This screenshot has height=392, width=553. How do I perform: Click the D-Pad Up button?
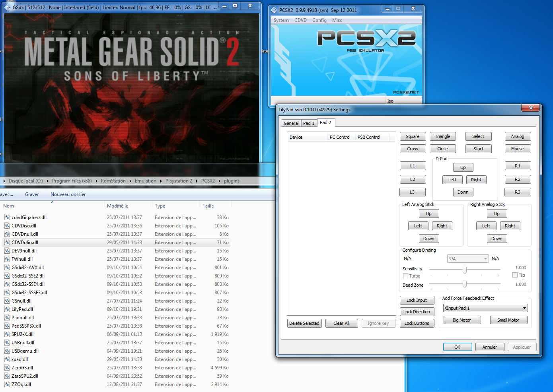tap(463, 167)
